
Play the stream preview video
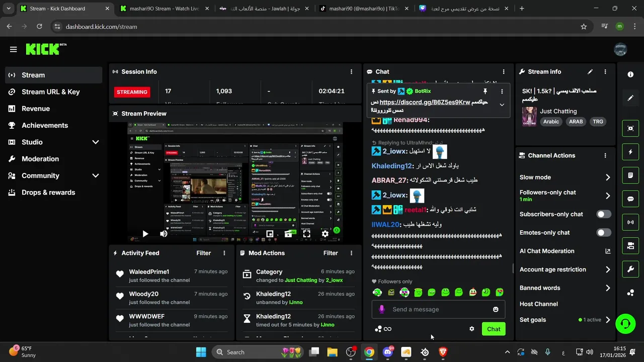tap(145, 234)
